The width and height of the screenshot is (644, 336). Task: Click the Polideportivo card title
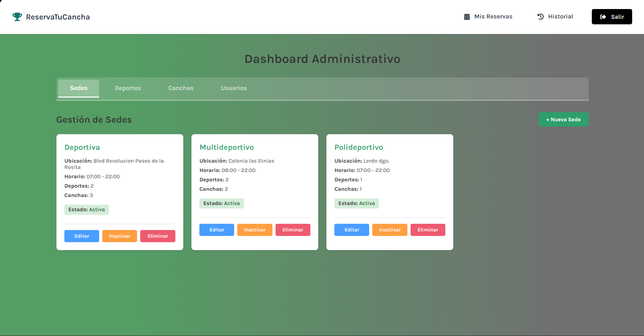point(359,147)
